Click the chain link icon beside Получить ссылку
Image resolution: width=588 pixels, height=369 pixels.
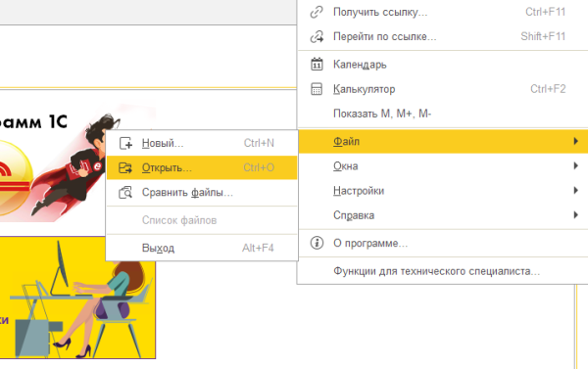[x=317, y=12]
